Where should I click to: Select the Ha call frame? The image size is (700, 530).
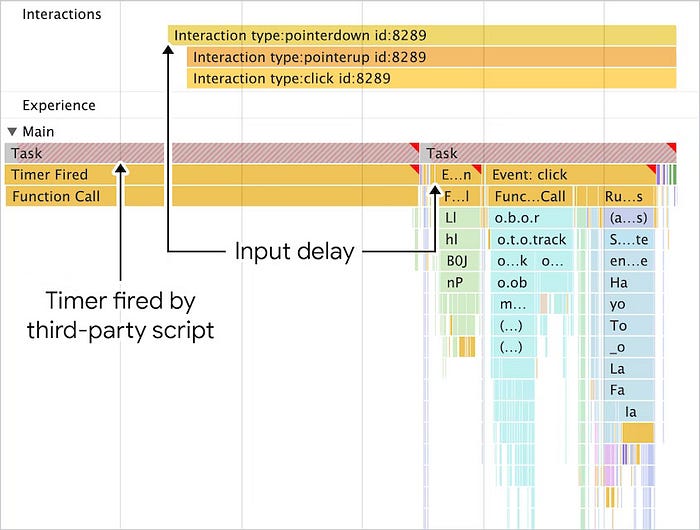coord(629,283)
